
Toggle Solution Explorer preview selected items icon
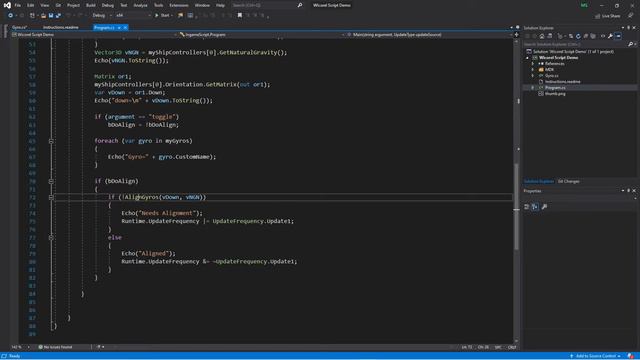point(618,36)
